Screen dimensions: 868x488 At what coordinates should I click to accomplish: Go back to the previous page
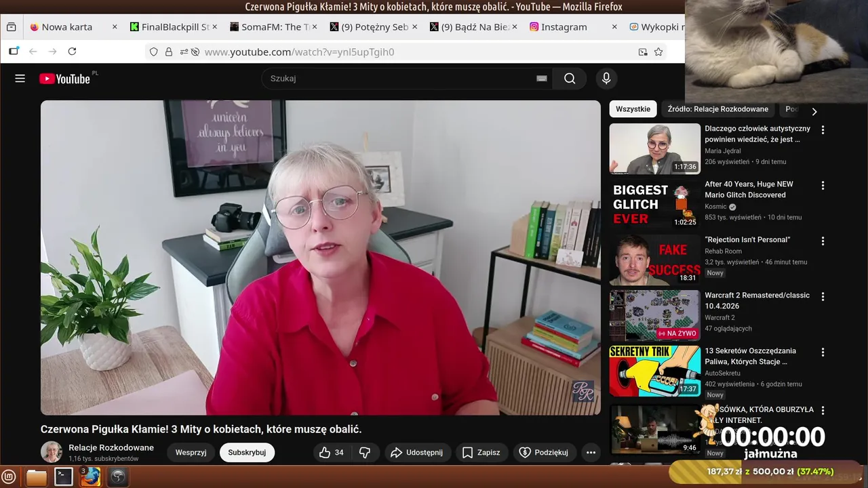tap(33, 52)
